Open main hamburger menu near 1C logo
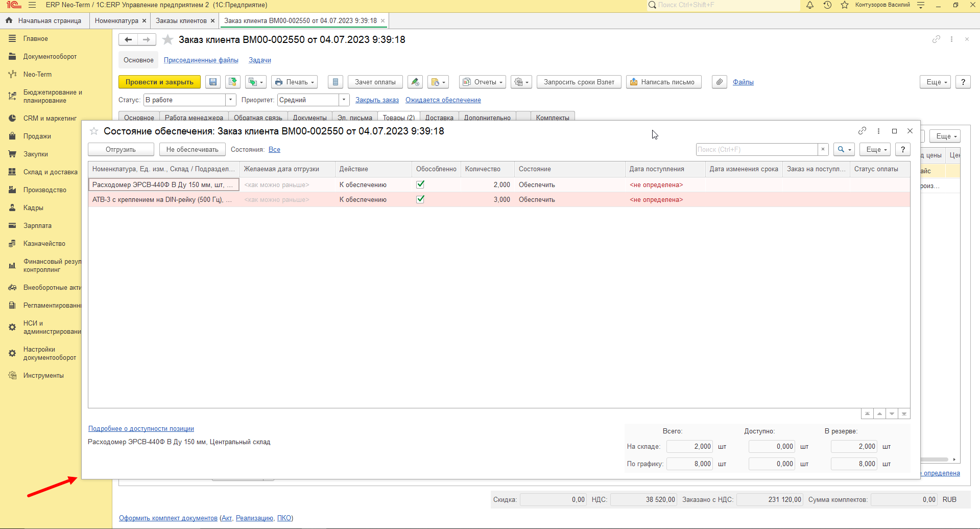Image resolution: width=980 pixels, height=529 pixels. click(32, 5)
